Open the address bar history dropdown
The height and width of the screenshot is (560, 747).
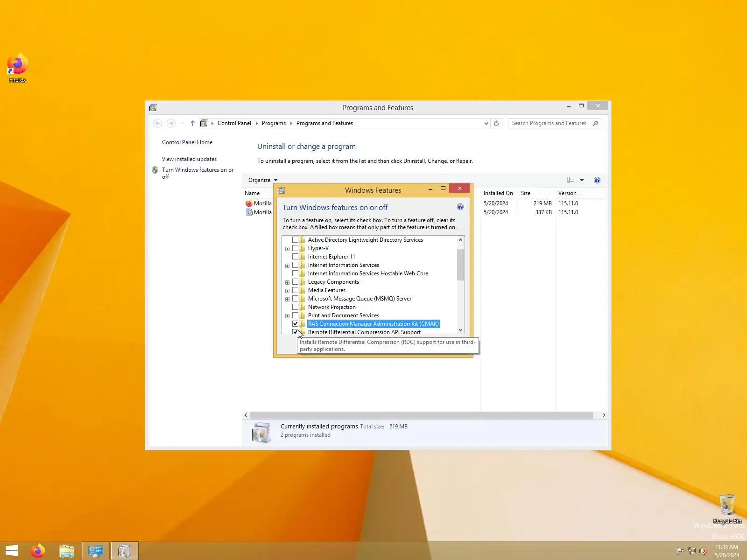click(486, 123)
